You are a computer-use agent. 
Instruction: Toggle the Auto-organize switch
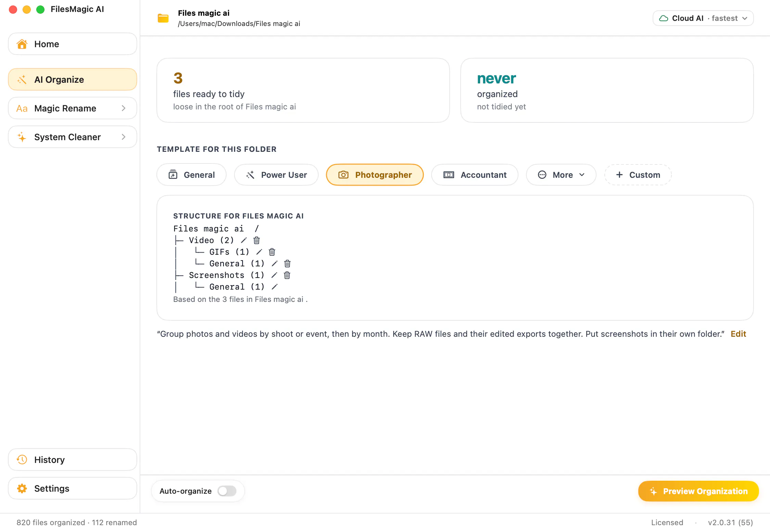tap(227, 491)
